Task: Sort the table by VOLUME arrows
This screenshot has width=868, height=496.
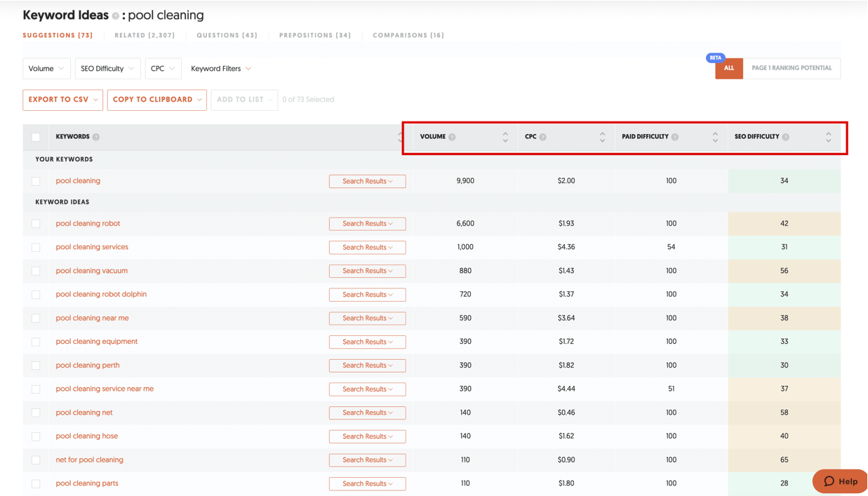Action: [x=505, y=137]
